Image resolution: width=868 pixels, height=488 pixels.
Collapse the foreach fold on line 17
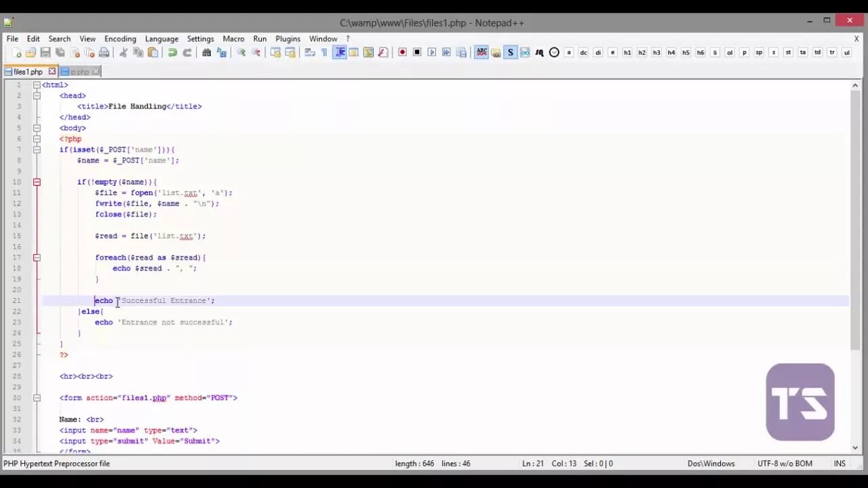click(37, 258)
